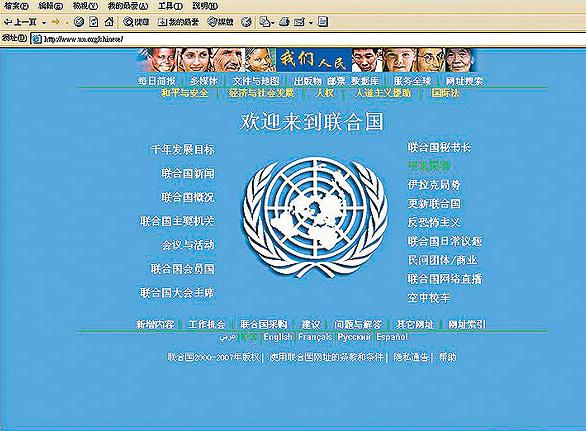The image size is (586, 431).
Task: Open the 联合国秘书长 link
Action: point(440,147)
